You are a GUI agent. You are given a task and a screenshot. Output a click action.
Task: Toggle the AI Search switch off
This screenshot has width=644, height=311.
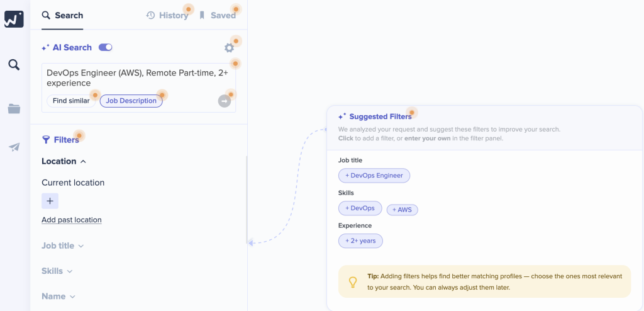click(105, 47)
